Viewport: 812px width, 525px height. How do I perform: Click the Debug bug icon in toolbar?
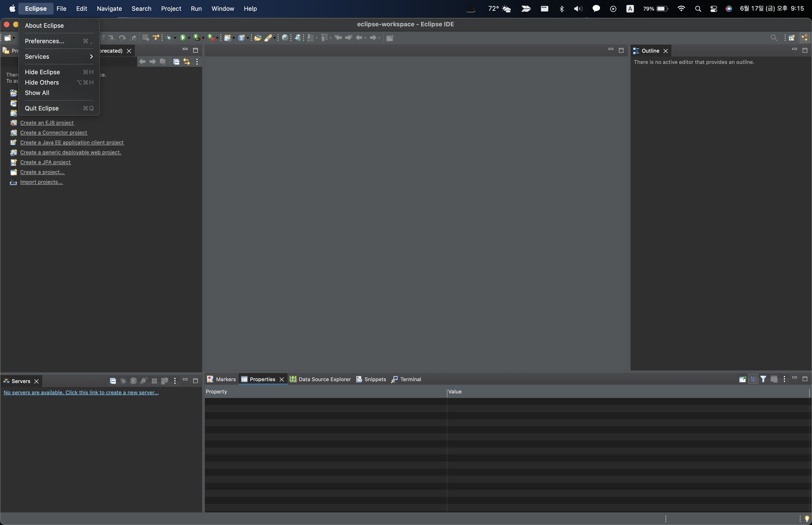[x=169, y=38]
